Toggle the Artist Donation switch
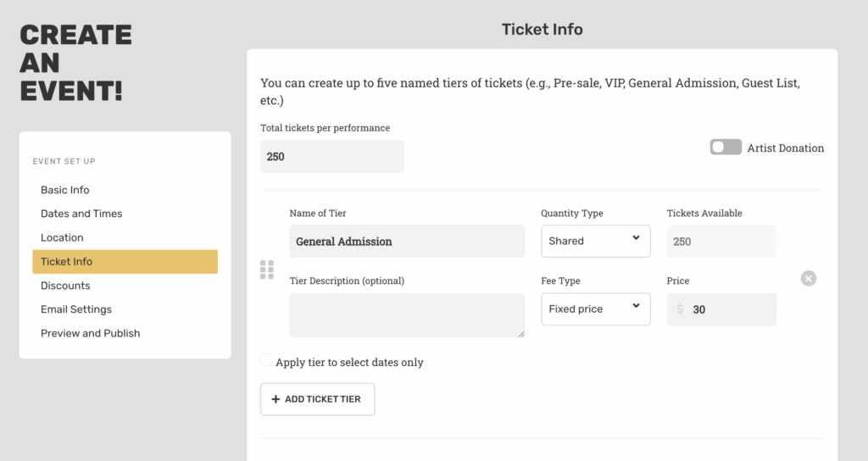This screenshot has height=461, width=868. (726, 147)
